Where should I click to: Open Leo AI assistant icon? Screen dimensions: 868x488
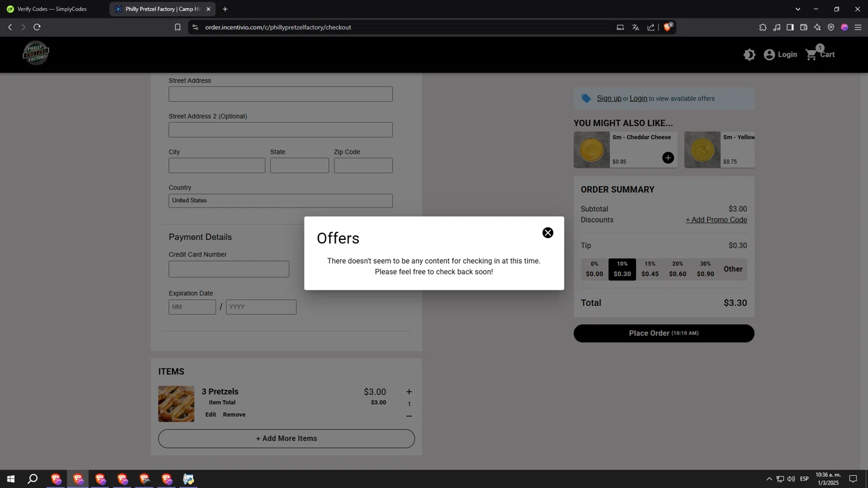pyautogui.click(x=817, y=27)
